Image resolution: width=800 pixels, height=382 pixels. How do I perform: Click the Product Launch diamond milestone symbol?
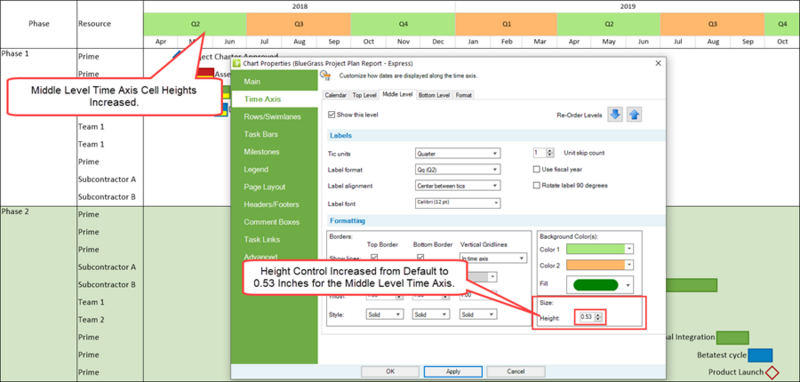point(772,372)
